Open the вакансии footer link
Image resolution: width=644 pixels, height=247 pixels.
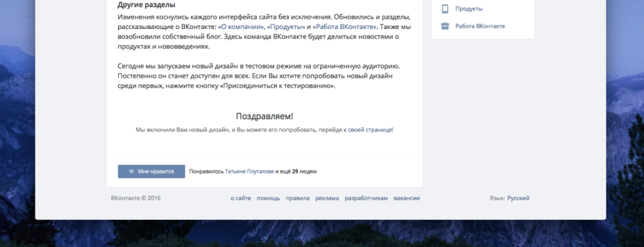click(x=407, y=198)
